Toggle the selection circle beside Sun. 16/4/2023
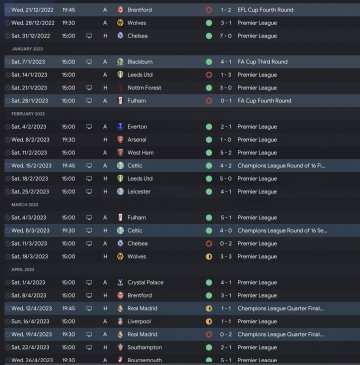360x365 pixels. tap(8, 322)
